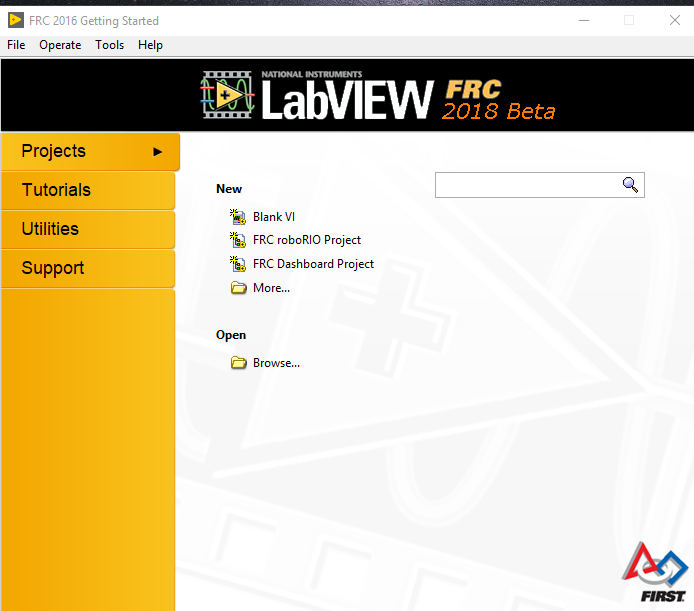This screenshot has width=694, height=611.
Task: Open the File menu
Action: 16,45
